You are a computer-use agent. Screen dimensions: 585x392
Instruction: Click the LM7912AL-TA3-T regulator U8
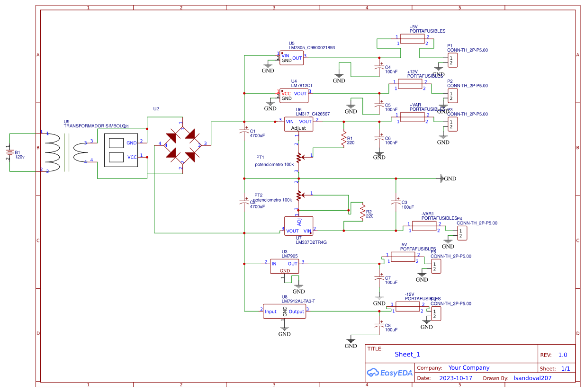(x=284, y=312)
